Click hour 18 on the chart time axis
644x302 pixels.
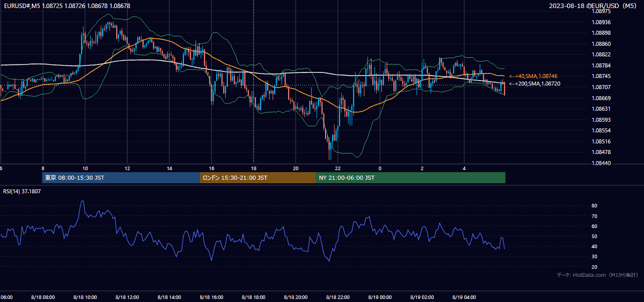253,168
